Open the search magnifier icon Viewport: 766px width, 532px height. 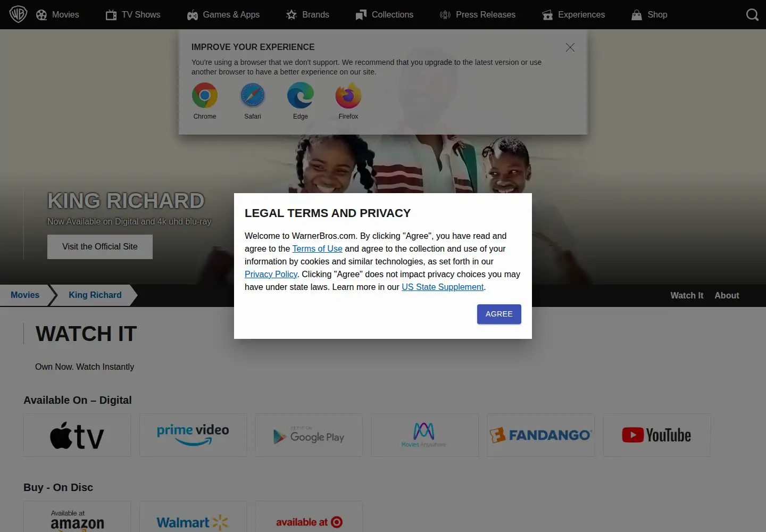[x=752, y=15]
